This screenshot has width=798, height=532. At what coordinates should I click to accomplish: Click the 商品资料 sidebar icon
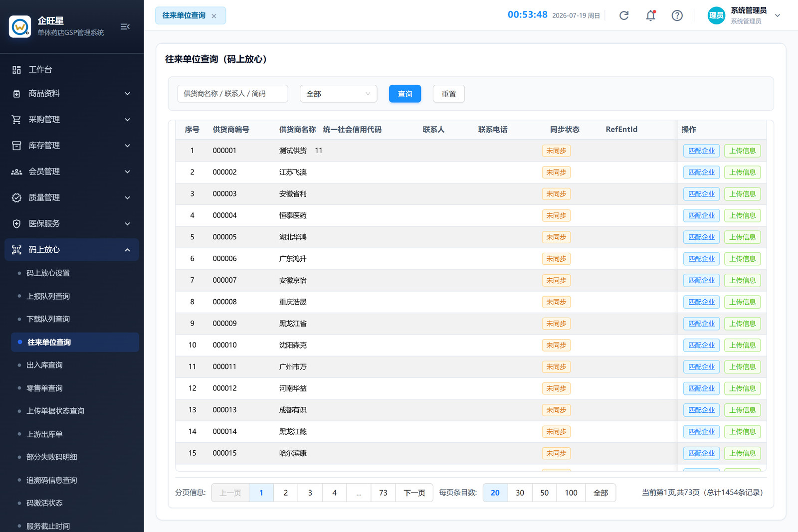point(16,94)
